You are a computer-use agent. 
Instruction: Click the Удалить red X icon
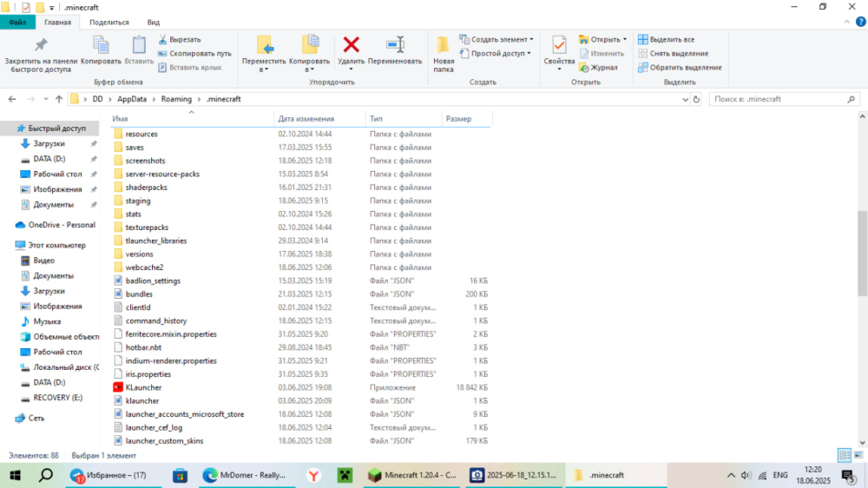(351, 44)
